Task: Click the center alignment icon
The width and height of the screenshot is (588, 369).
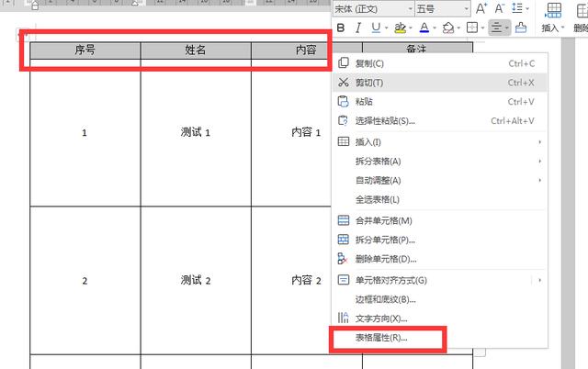Action: [x=496, y=28]
